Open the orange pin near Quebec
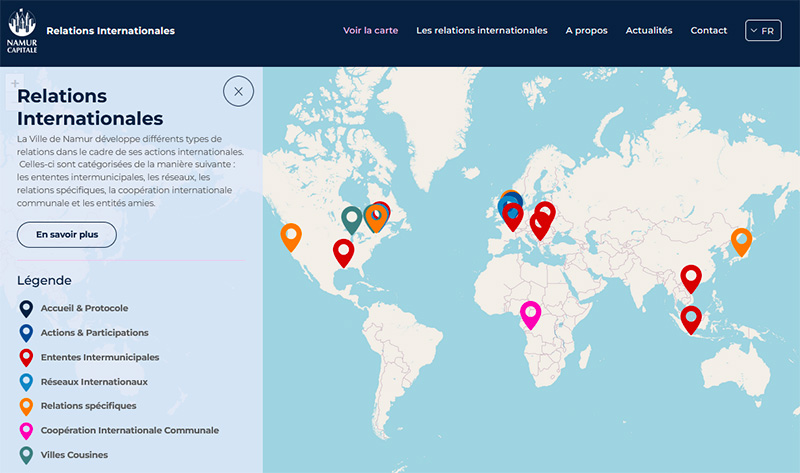 [x=376, y=217]
